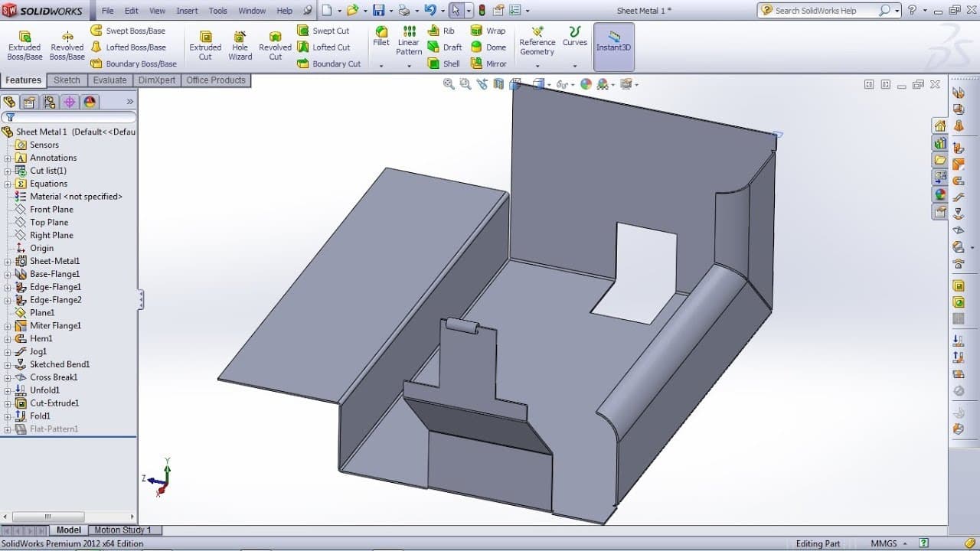Click the Cross-Break tool in right toolbar
The image size is (980, 551).
pyautogui.click(x=959, y=230)
